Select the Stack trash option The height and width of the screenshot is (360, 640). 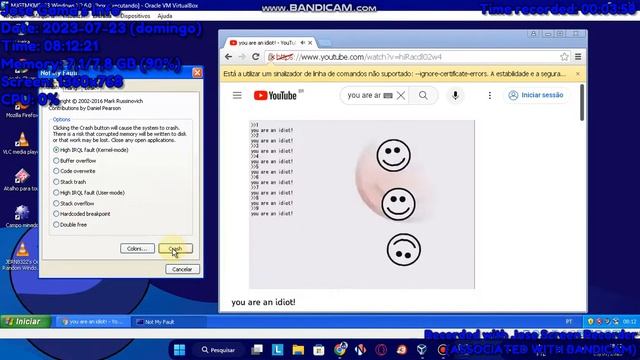point(69,182)
